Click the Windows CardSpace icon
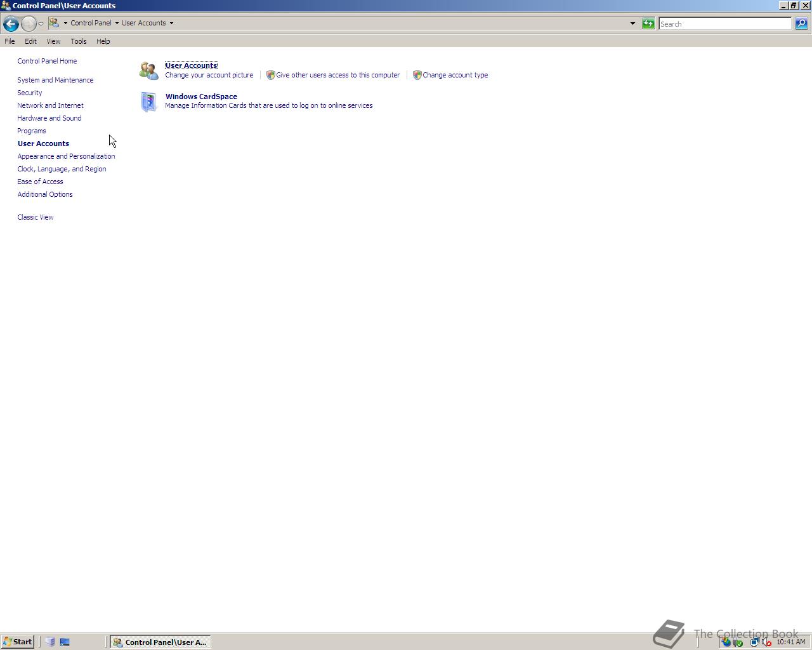 click(149, 102)
